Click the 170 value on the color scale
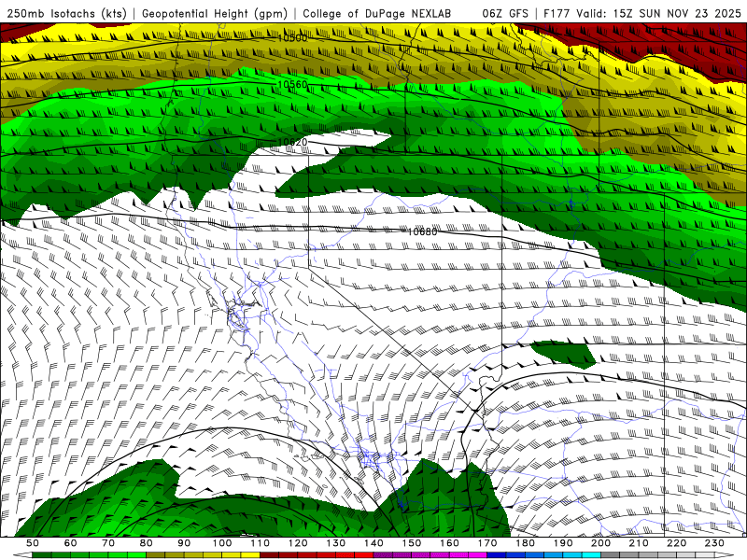The height and width of the screenshot is (560, 747). tap(487, 543)
